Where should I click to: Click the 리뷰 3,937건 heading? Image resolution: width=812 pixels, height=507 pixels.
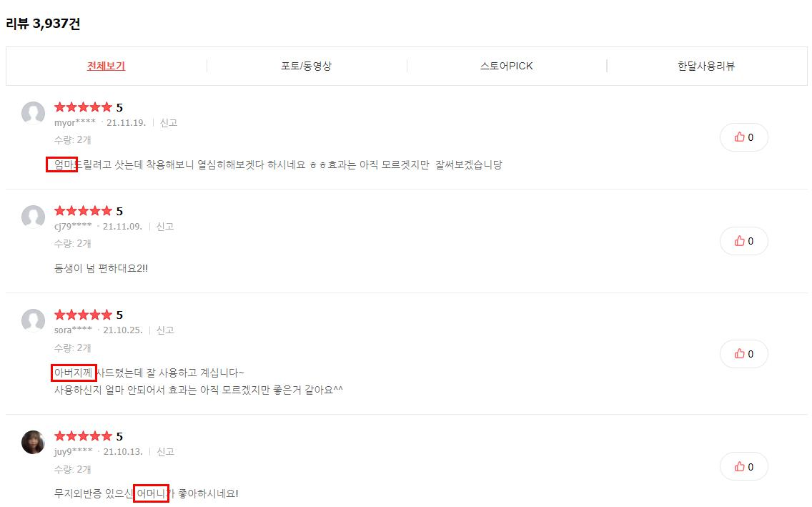pyautogui.click(x=43, y=24)
